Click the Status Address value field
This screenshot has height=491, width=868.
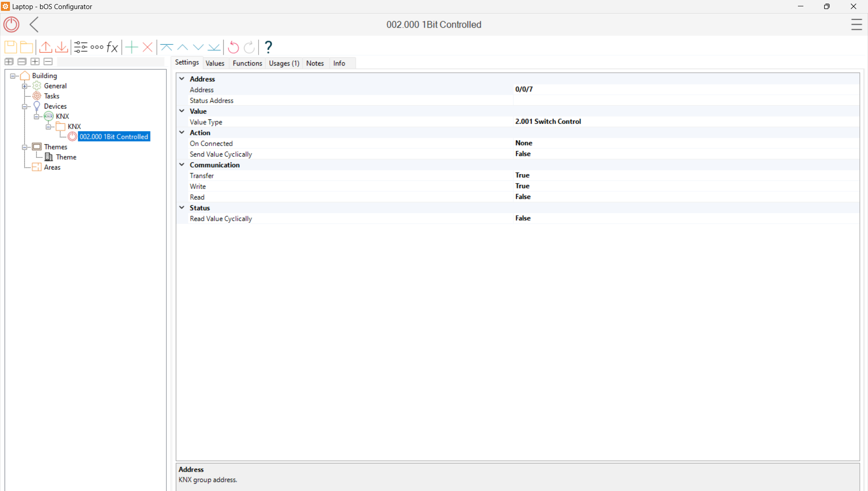(x=678, y=100)
